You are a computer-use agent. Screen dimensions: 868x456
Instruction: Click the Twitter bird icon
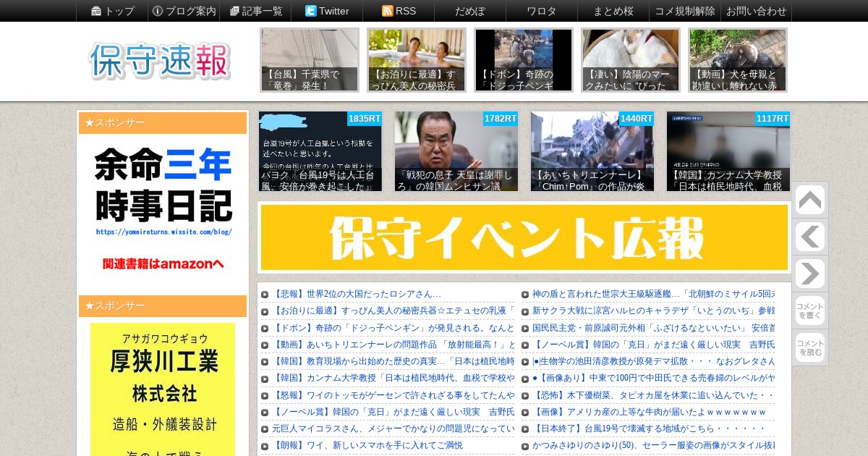[x=310, y=11]
